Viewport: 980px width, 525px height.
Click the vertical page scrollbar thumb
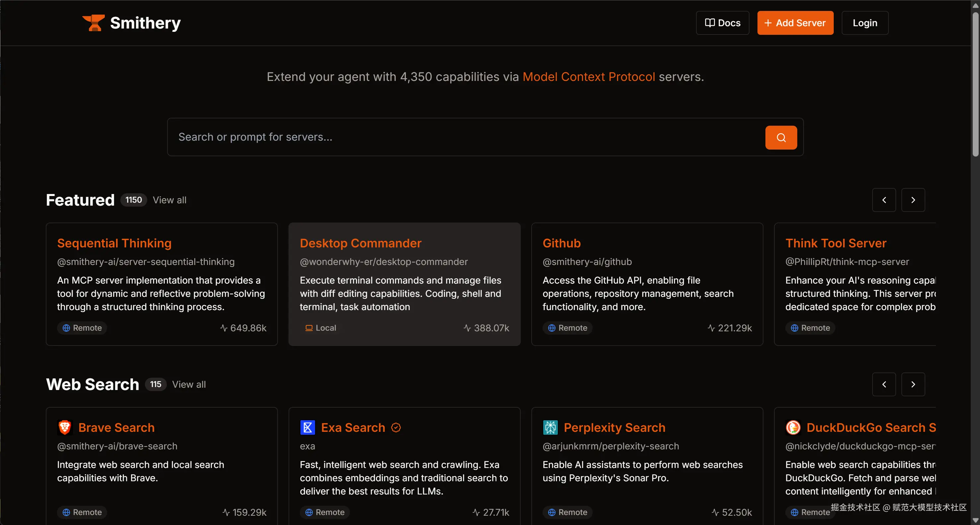coord(975,84)
